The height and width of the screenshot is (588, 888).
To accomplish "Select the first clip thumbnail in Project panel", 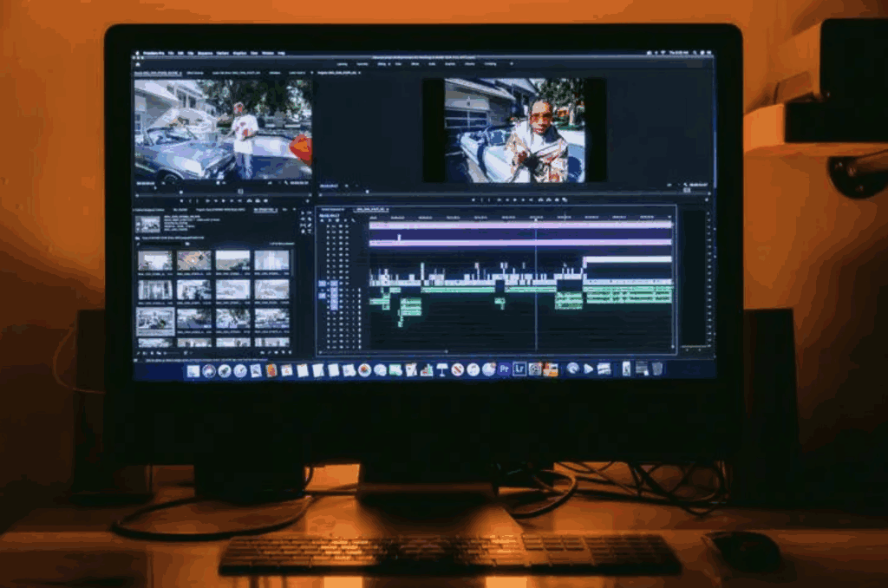I will (x=154, y=260).
